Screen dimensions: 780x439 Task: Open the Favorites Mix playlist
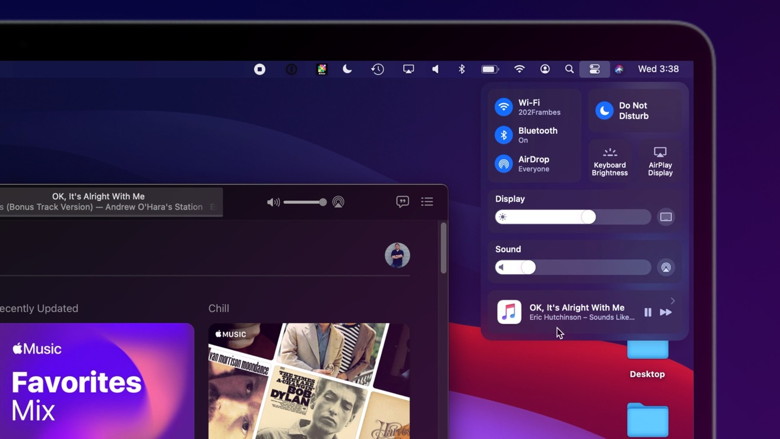point(96,380)
